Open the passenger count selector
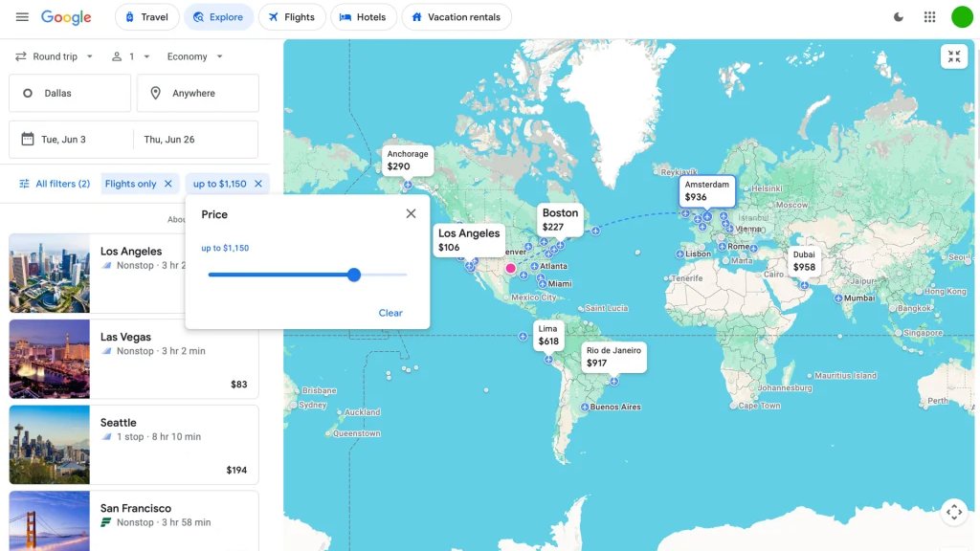The height and width of the screenshot is (551, 980). (132, 56)
